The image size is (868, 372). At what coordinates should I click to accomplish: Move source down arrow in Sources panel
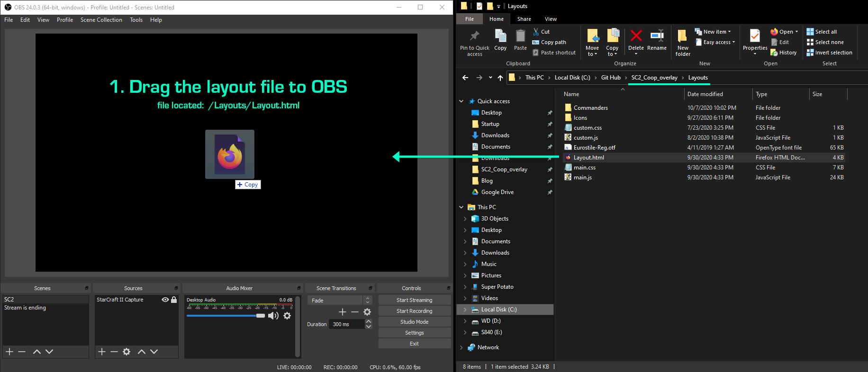pos(154,352)
